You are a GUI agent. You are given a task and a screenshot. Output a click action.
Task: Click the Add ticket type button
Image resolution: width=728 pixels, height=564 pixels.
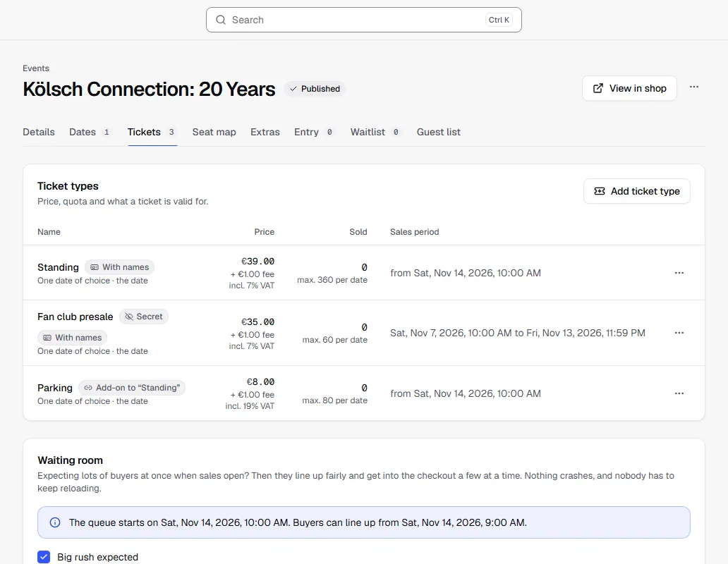click(x=637, y=191)
